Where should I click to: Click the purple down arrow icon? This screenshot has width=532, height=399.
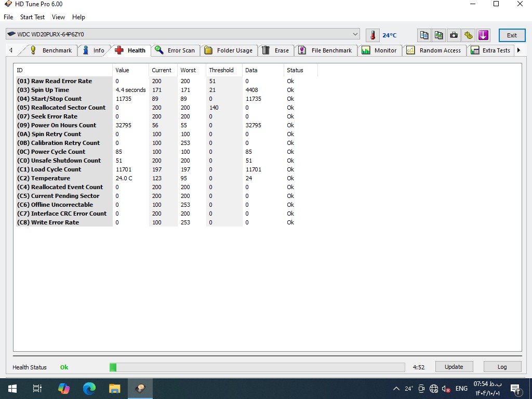[x=483, y=35]
